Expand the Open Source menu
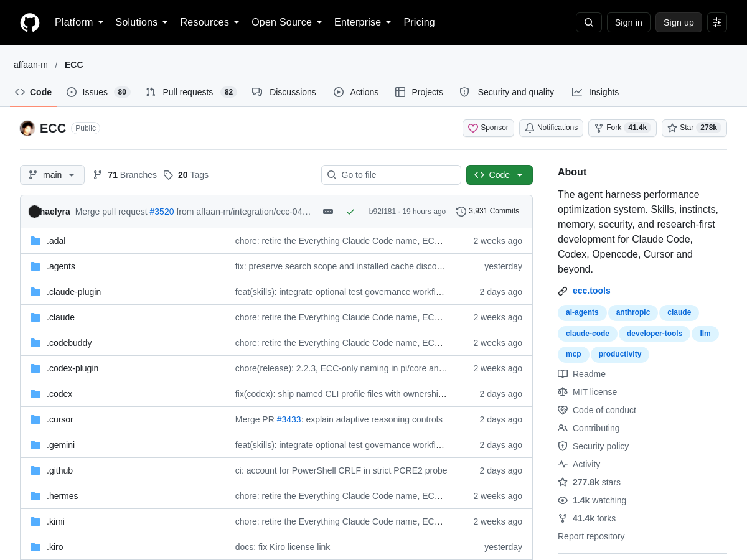The image size is (747, 560). [x=287, y=22]
